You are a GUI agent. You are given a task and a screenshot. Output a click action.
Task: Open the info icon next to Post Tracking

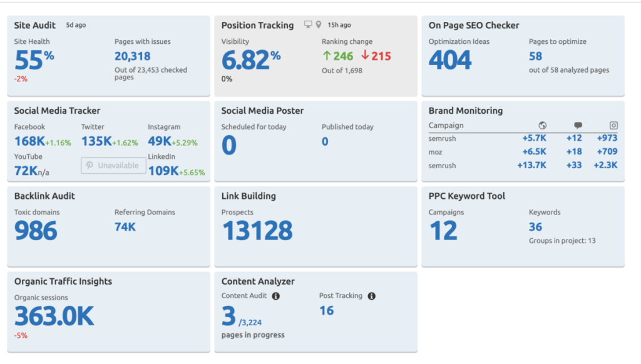(x=371, y=296)
